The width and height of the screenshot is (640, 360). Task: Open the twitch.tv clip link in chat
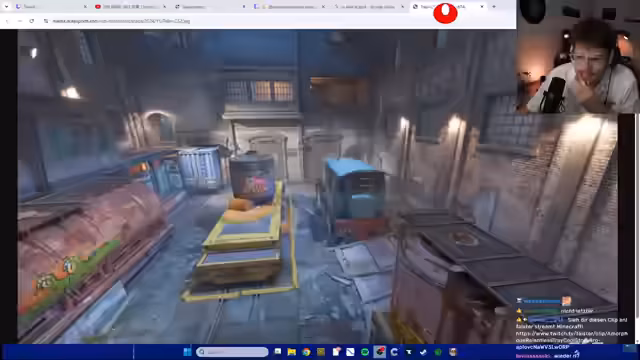point(571,340)
